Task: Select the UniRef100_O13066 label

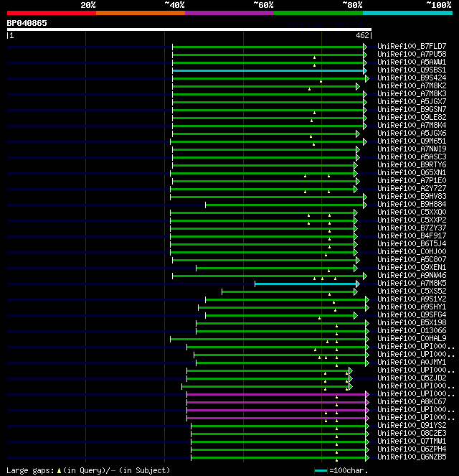Action: 412,330
